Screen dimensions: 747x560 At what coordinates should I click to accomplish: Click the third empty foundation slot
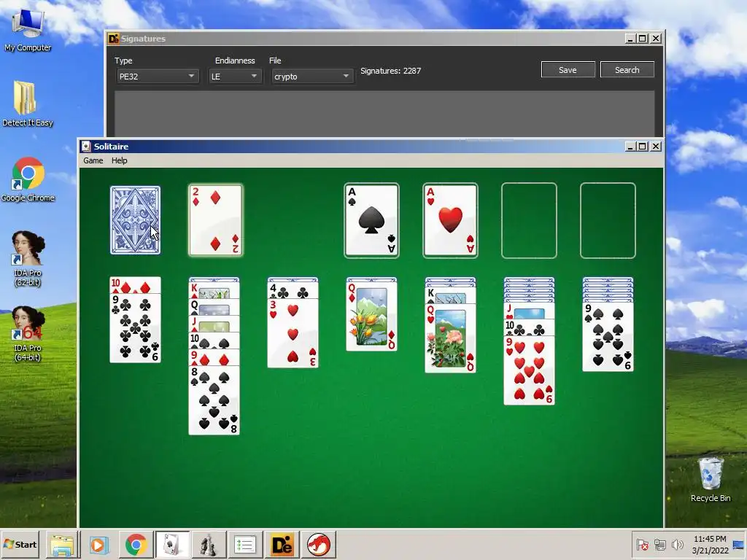[x=529, y=220]
